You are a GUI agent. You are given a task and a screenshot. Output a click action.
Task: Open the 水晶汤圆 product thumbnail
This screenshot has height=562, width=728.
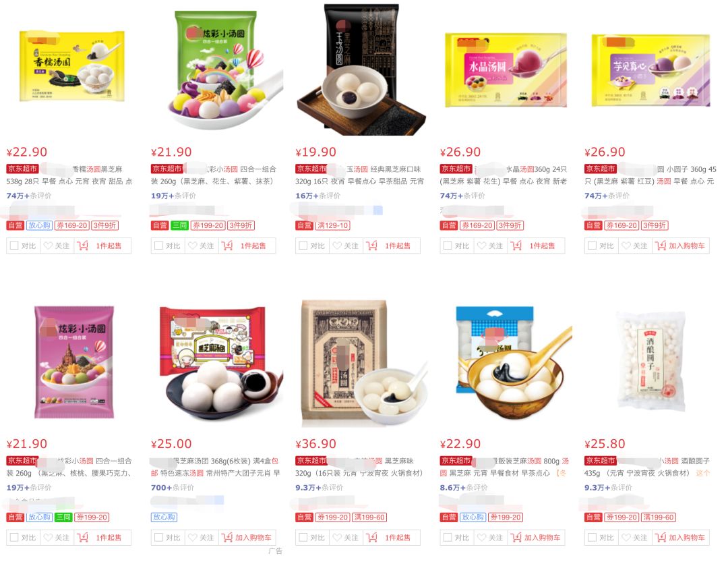pos(506,69)
